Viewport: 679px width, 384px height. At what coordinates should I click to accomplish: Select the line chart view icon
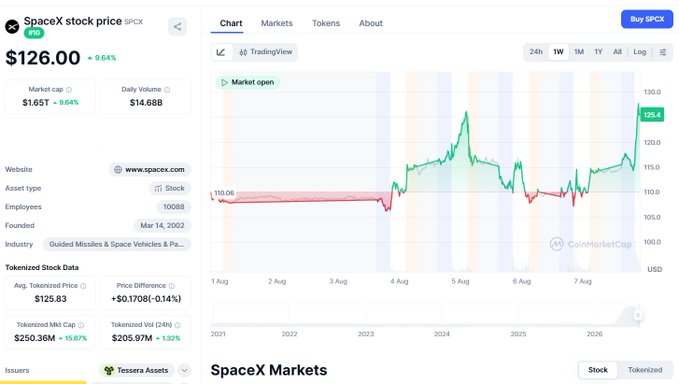[x=221, y=52]
